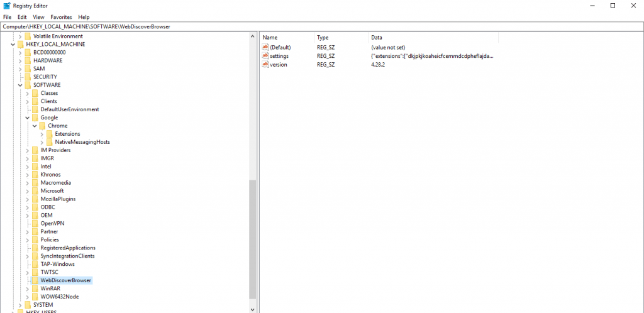Image resolution: width=644 pixels, height=313 pixels.
Task: Select the settings registry value
Action: (x=279, y=56)
